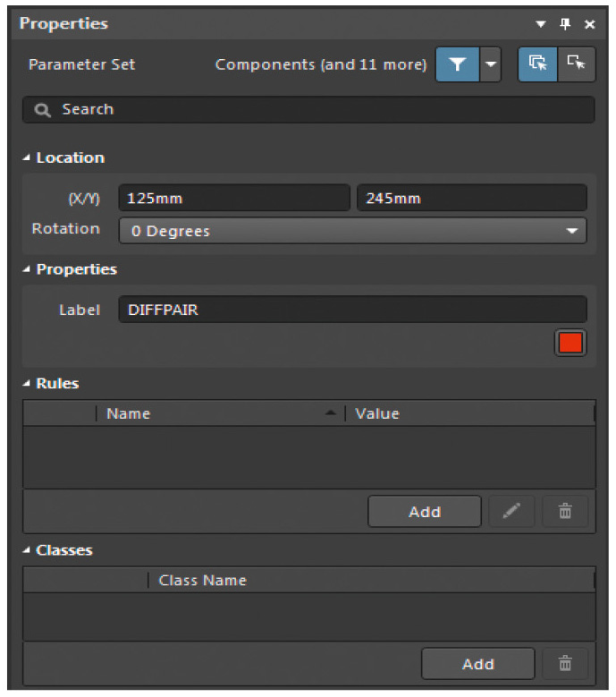The width and height of the screenshot is (616, 697).
Task: Click the Y location field 245mm
Action: tap(471, 198)
